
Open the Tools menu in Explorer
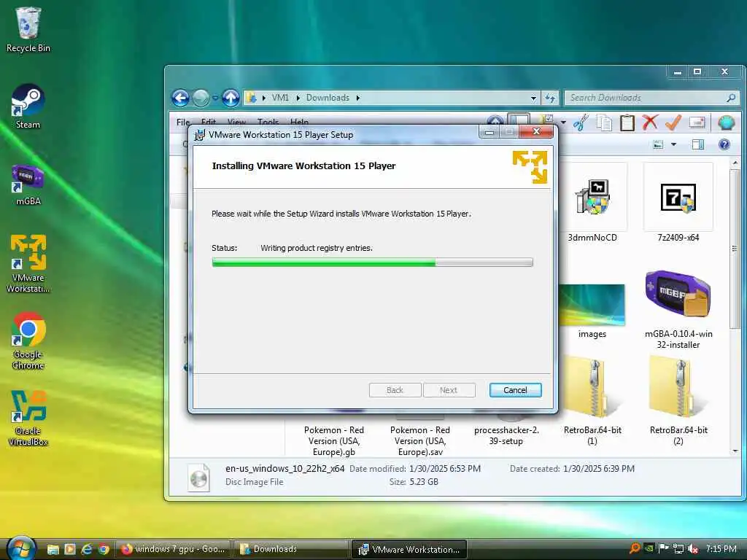[268, 122]
